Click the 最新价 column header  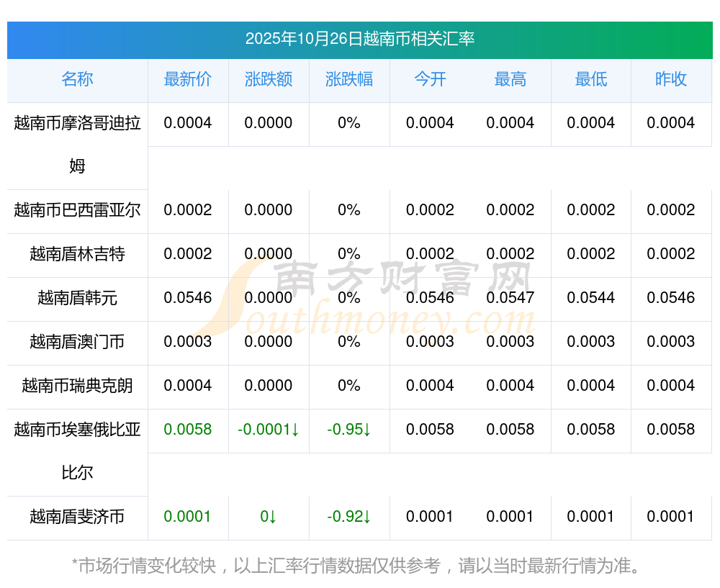(x=188, y=80)
